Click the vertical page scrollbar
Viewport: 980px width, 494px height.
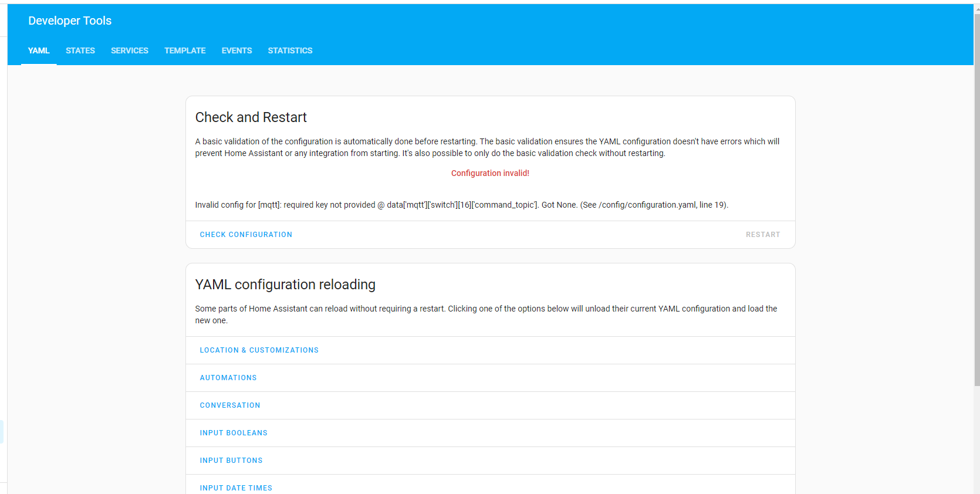(x=976, y=199)
